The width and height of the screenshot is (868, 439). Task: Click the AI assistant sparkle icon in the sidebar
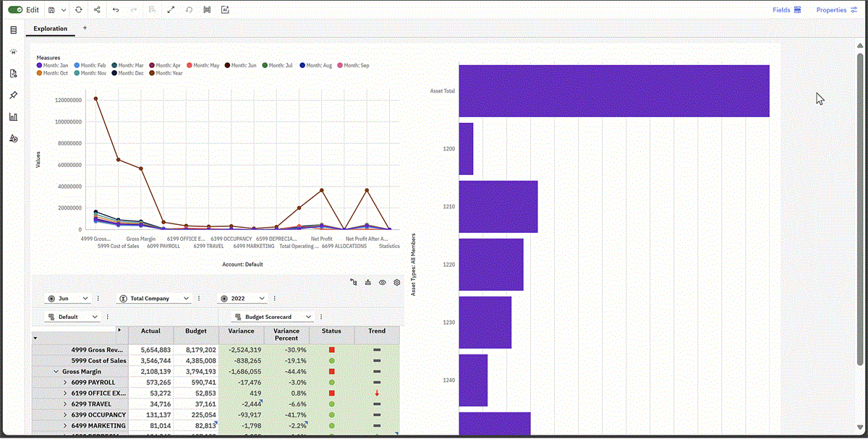tap(13, 51)
